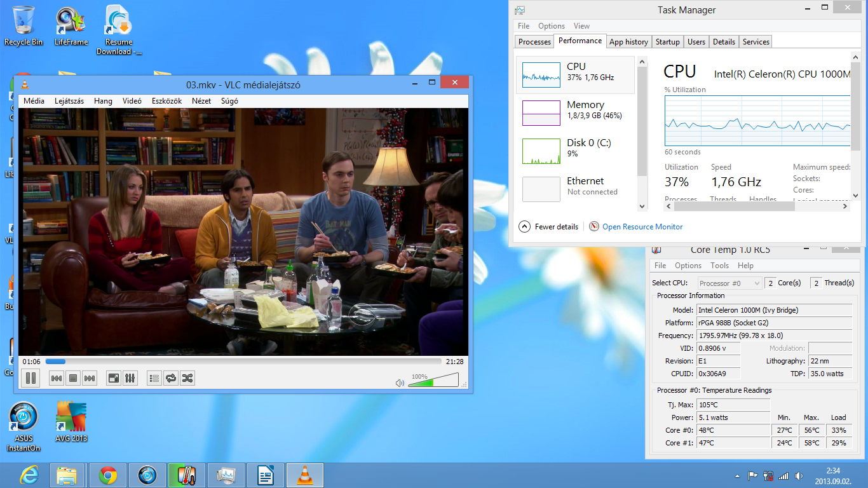
Task: Open Options menu in Task Manager
Action: [x=552, y=26]
